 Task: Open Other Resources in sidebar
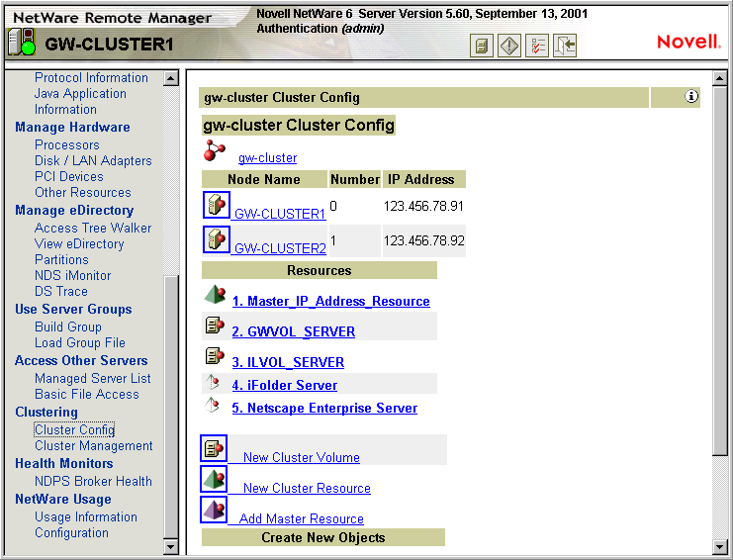83,193
